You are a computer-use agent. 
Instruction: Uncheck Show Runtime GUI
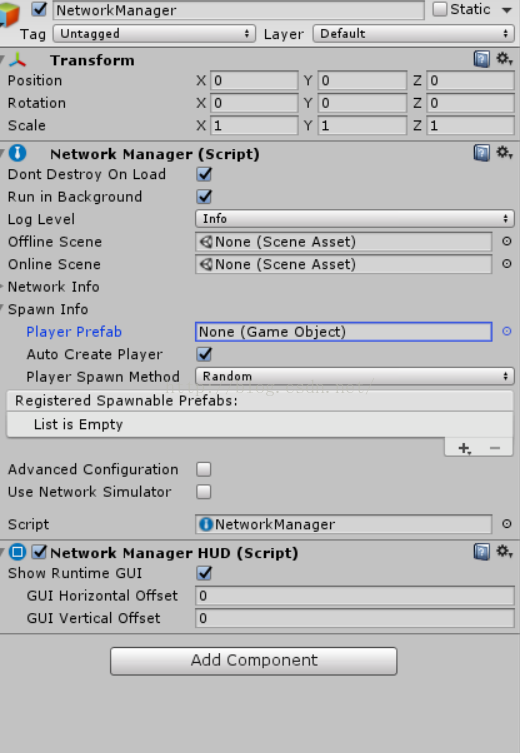[x=204, y=573]
